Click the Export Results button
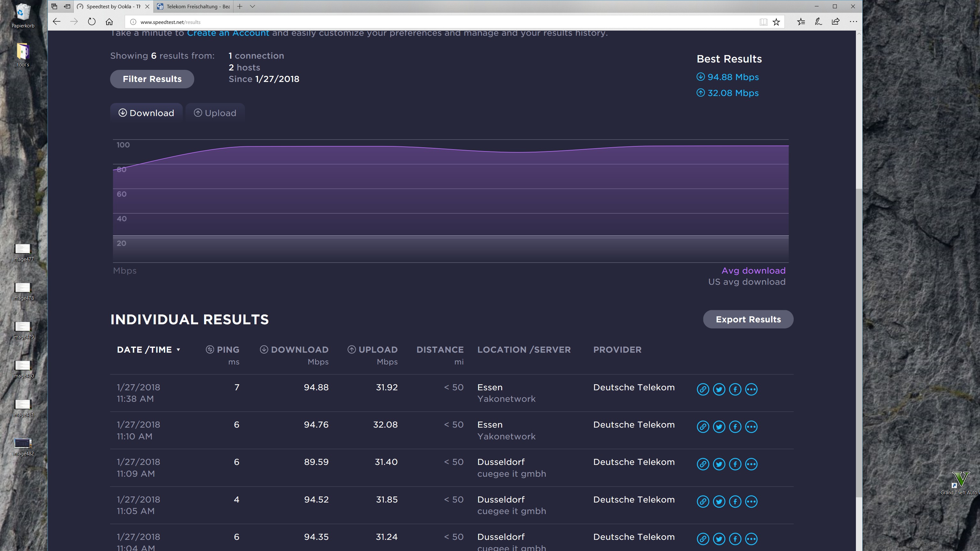The image size is (980, 551). 748,320
